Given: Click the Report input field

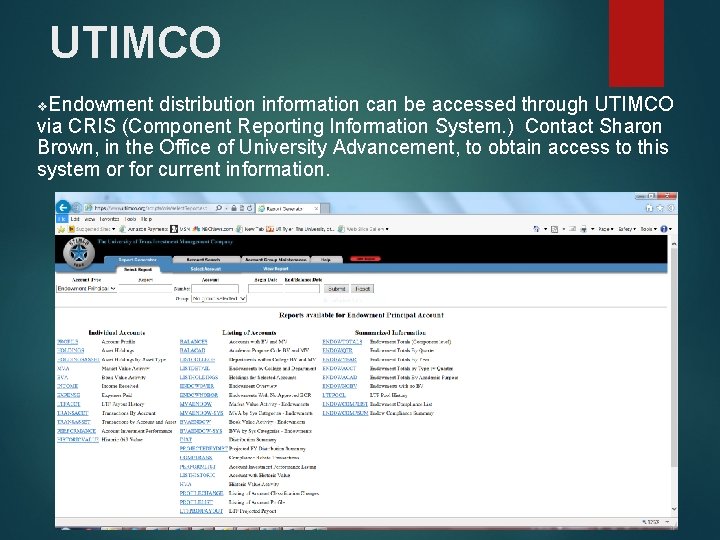Looking at the screenshot, I should (x=145, y=289).
